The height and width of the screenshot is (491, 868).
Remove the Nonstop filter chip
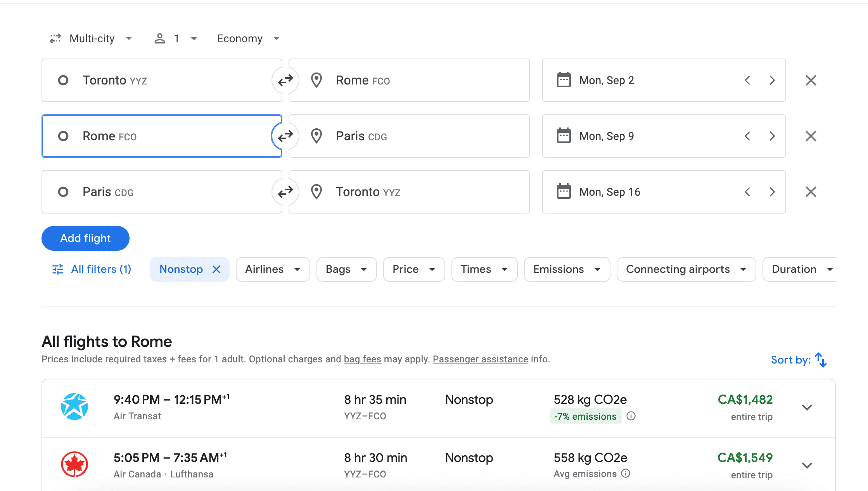pos(216,269)
